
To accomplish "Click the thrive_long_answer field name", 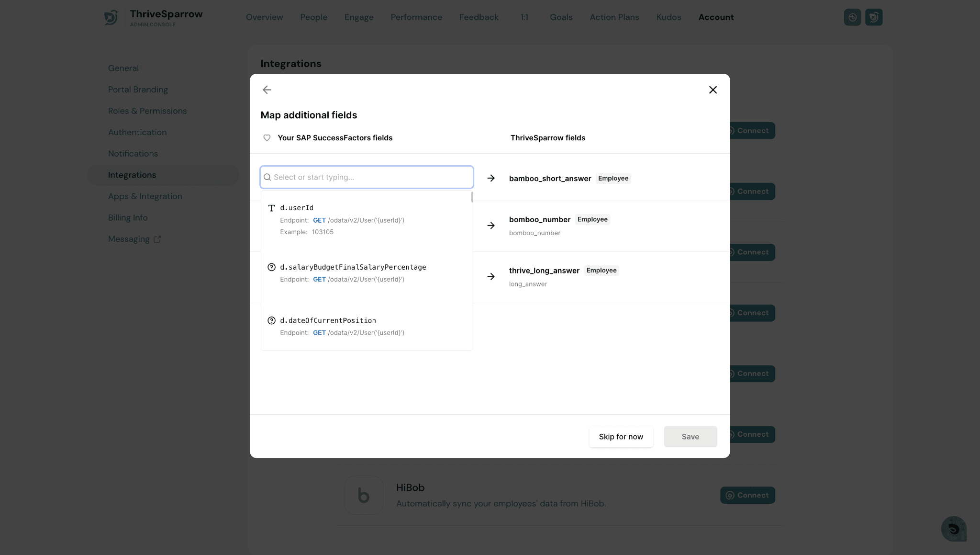I will coord(544,271).
